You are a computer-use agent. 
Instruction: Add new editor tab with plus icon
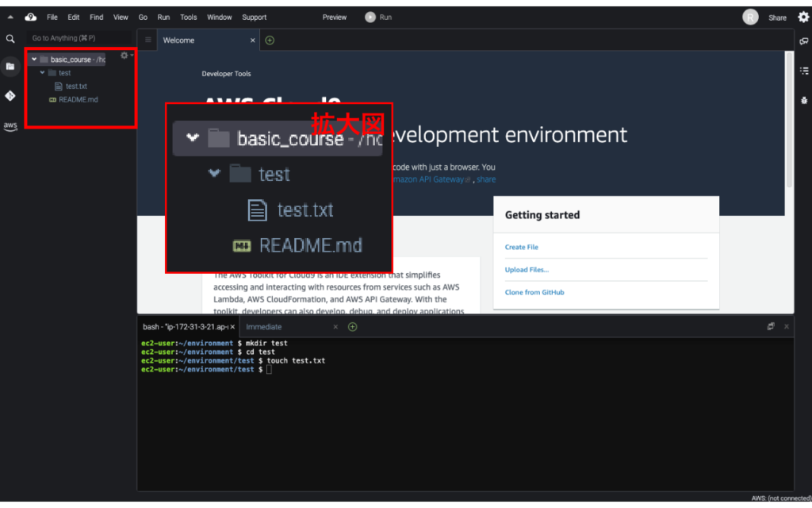(x=270, y=40)
